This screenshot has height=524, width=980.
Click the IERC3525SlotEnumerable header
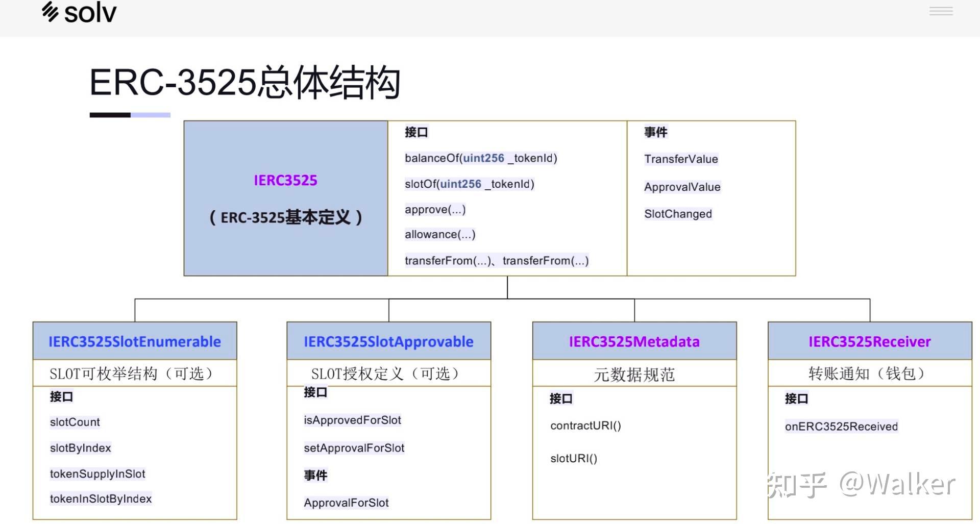135,341
